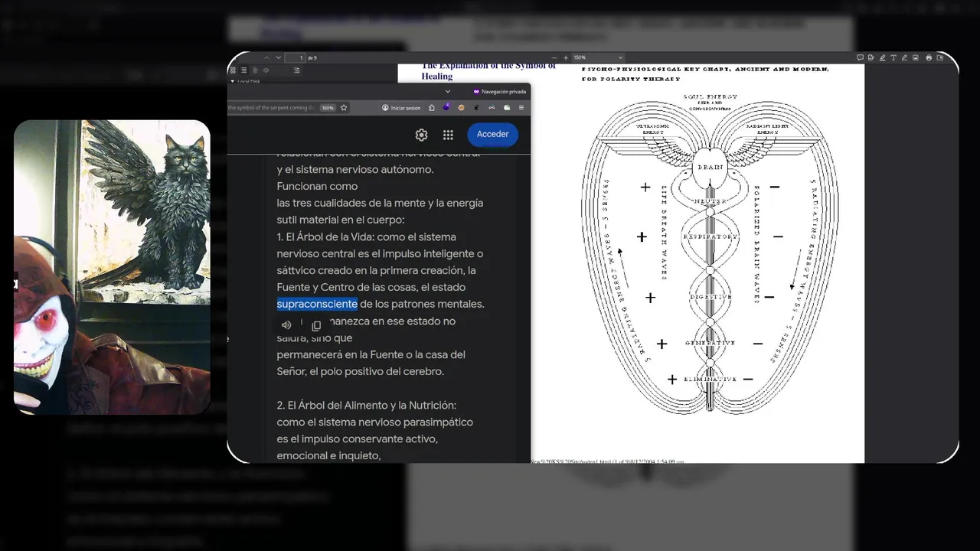Save the PDF document
The image size is (980, 551).
939,57
